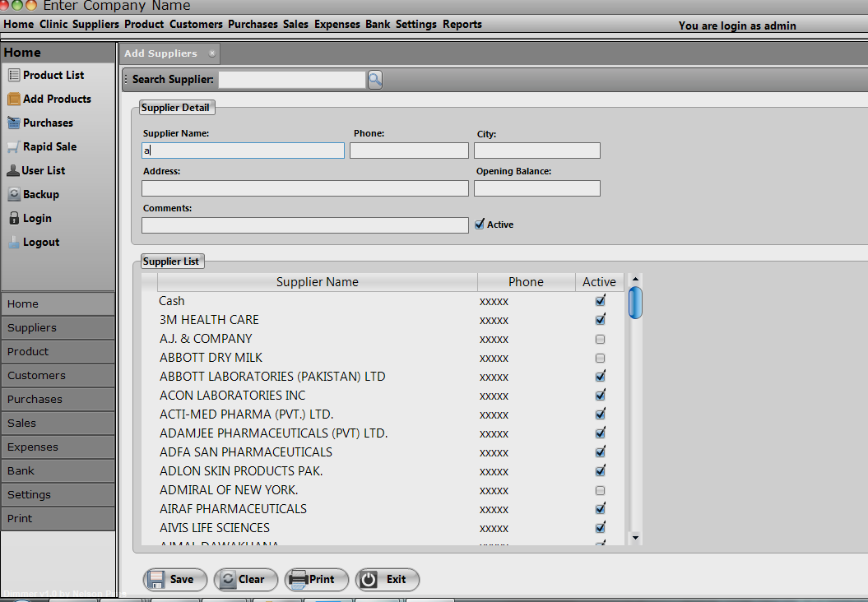Screen dimensions: 868x602
Task: Click the Phone input field
Action: point(409,150)
